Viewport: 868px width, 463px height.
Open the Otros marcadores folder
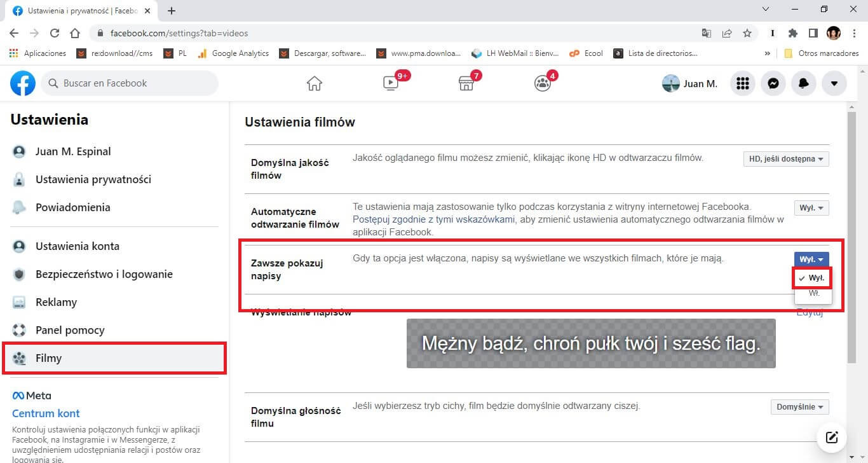(x=821, y=53)
